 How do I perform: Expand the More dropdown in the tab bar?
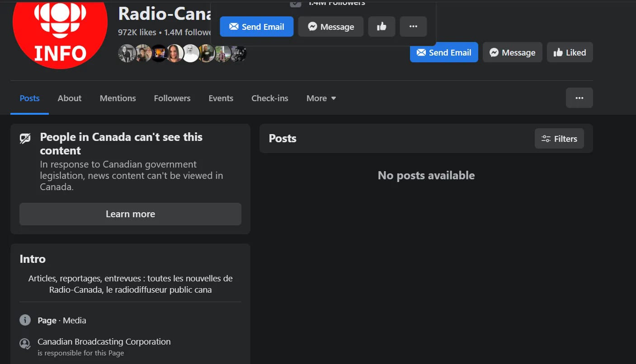pyautogui.click(x=321, y=98)
